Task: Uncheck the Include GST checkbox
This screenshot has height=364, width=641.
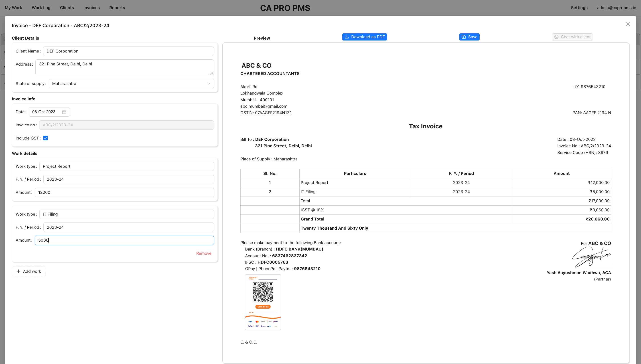Action: (x=45, y=138)
